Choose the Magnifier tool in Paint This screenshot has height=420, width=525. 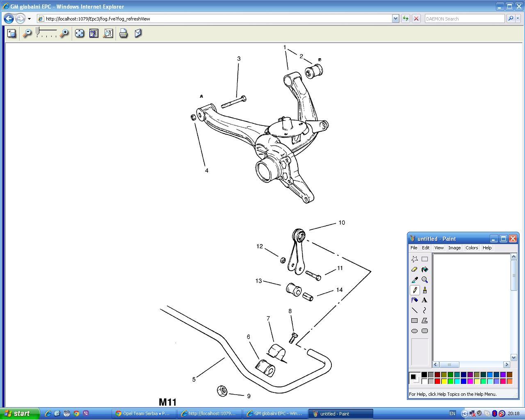click(x=425, y=280)
